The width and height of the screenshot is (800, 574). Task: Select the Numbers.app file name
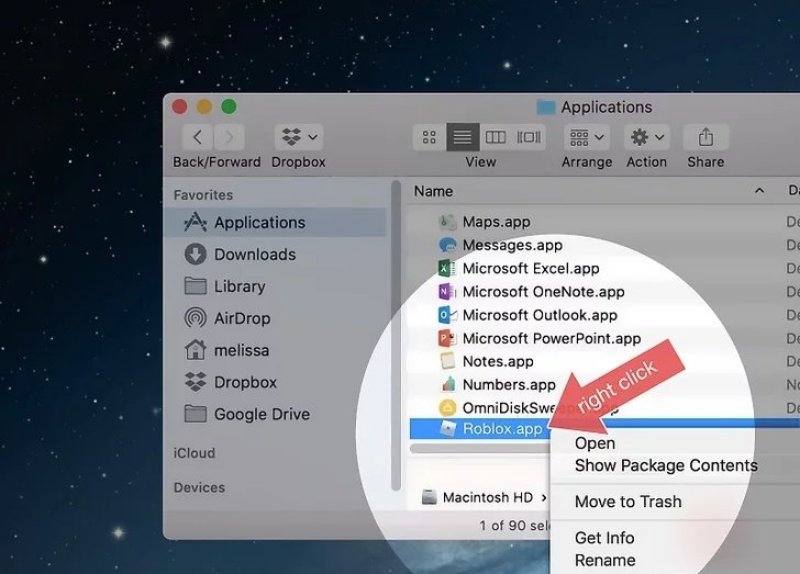[509, 384]
